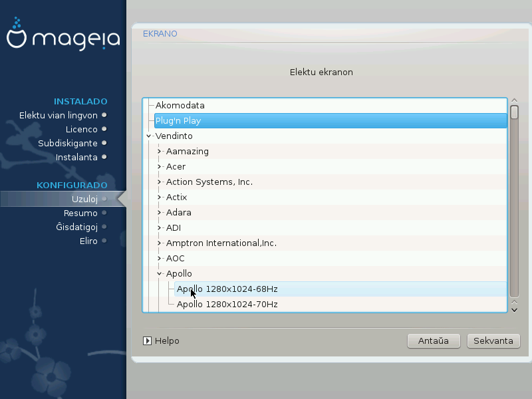Image resolution: width=532 pixels, height=399 pixels.
Task: Expand the Action Systems, Inc. branch
Action: pos(159,182)
